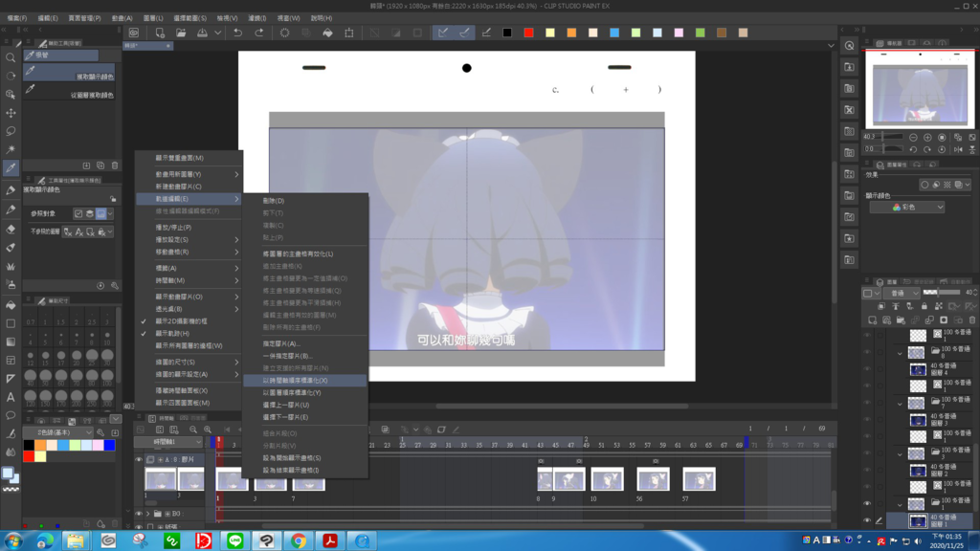Choose 指定膠片(A)... menu item
980x551 pixels.
305,343
